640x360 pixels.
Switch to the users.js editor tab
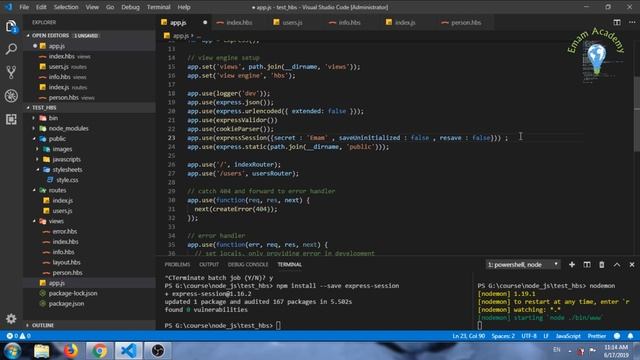click(292, 22)
